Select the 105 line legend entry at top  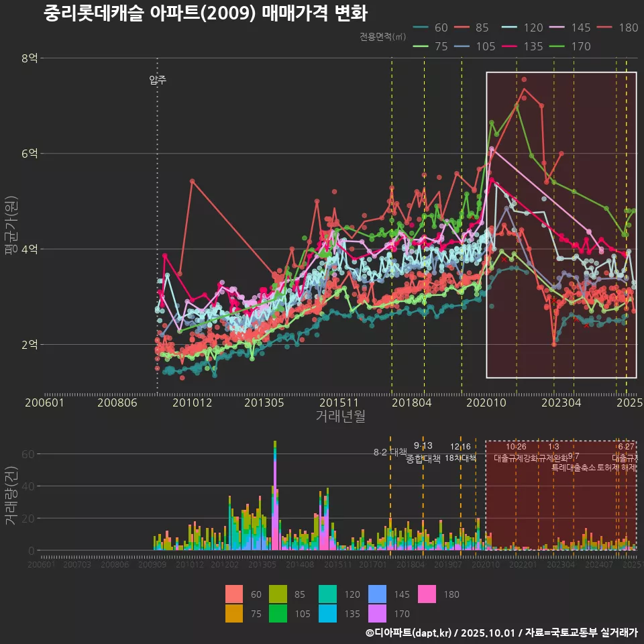pyautogui.click(x=470, y=46)
